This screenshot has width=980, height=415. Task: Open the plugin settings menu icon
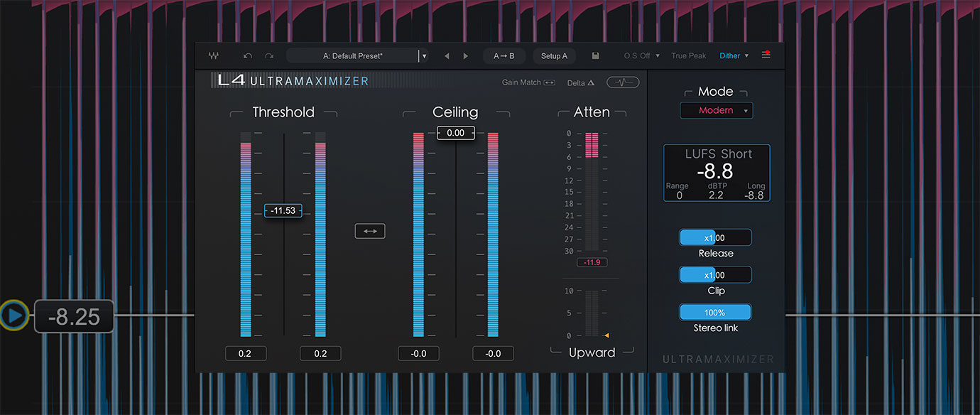pyautogui.click(x=766, y=55)
